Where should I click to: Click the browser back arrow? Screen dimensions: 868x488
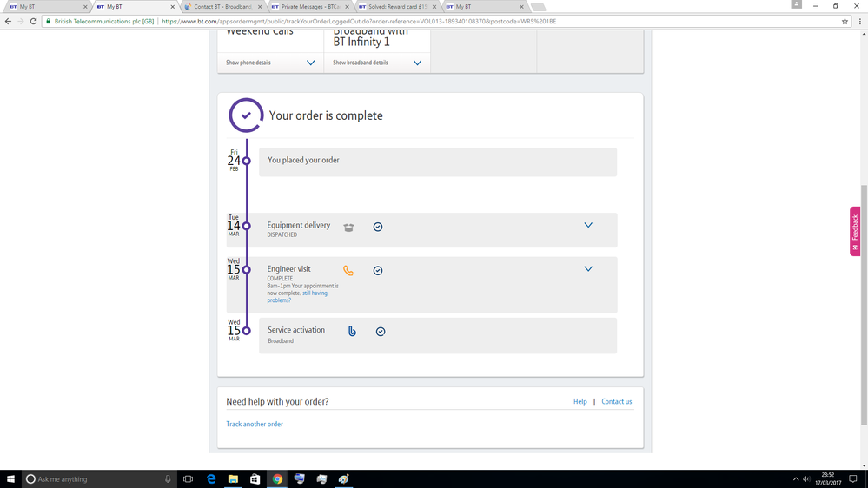[8, 21]
